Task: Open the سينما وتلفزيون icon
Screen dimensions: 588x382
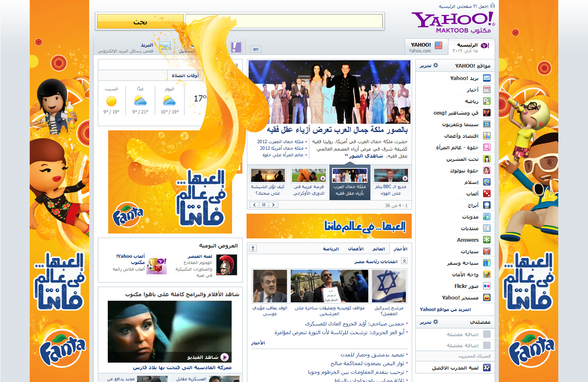Action: (487, 124)
